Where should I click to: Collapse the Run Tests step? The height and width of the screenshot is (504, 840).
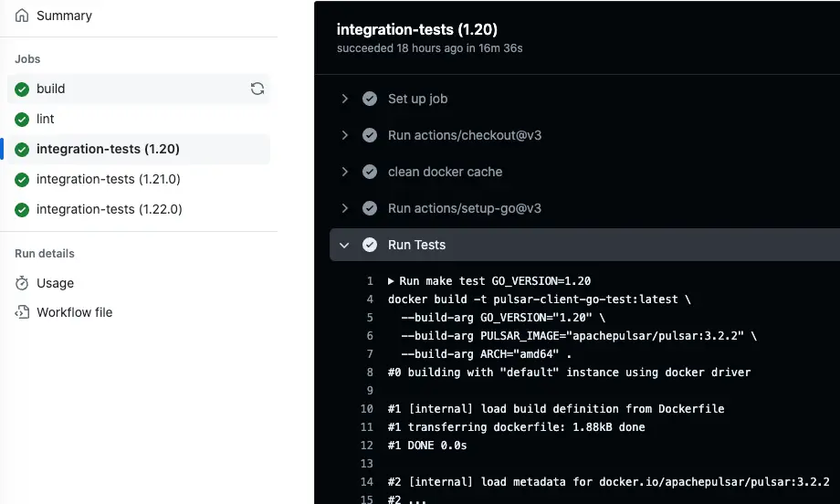[344, 245]
